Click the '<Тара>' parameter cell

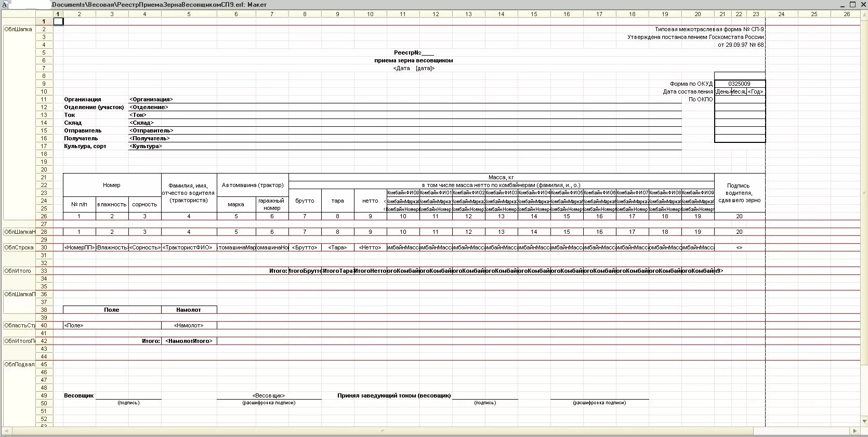point(337,247)
